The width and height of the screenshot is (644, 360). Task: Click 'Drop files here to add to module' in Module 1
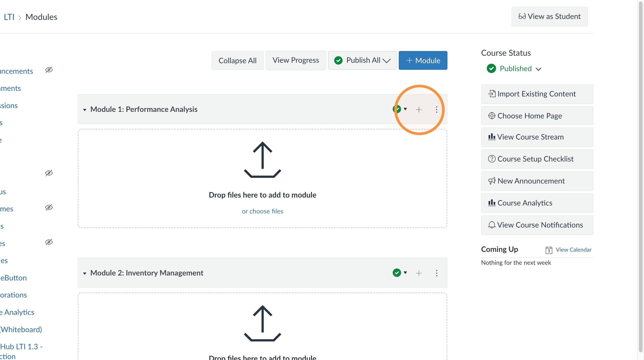click(x=263, y=195)
